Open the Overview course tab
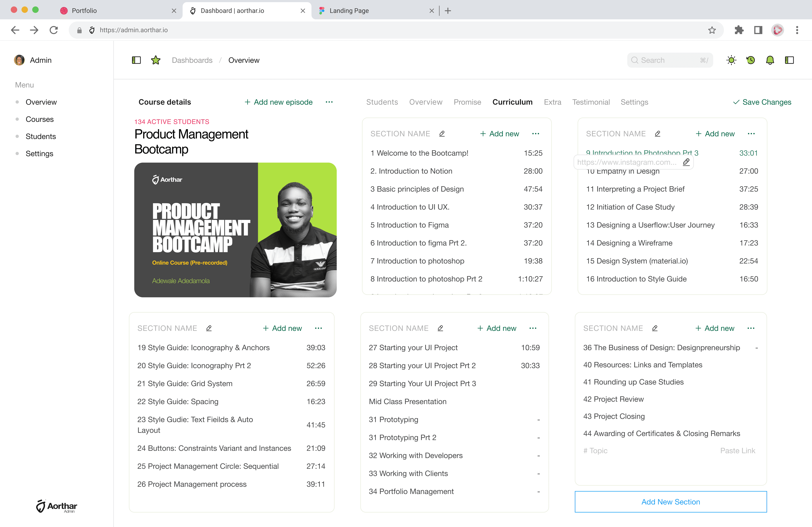The height and width of the screenshot is (527, 812). click(425, 102)
